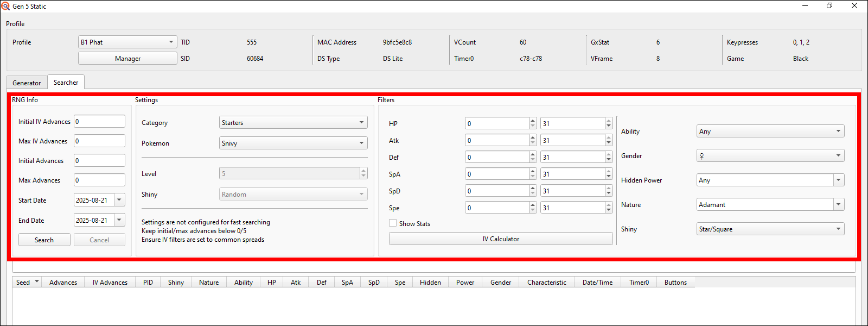Image resolution: width=868 pixels, height=326 pixels.
Task: Click the Search button
Action: coord(44,240)
